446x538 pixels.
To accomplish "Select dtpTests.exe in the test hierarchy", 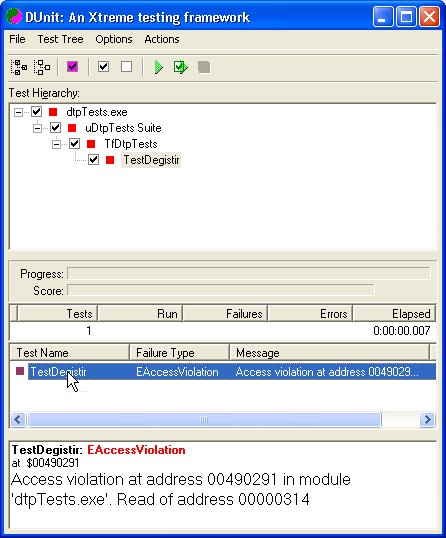I will pyautogui.click(x=97, y=112).
